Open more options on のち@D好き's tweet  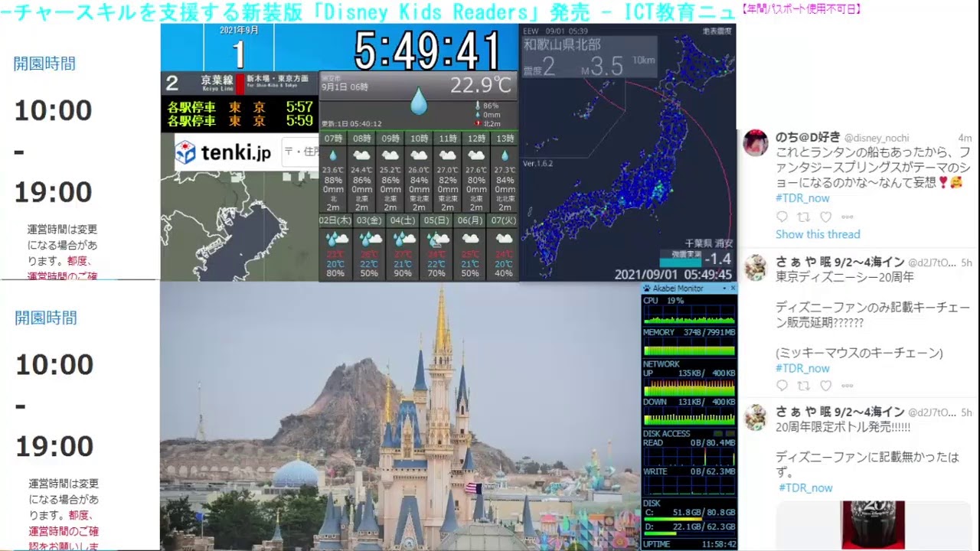[x=847, y=217]
